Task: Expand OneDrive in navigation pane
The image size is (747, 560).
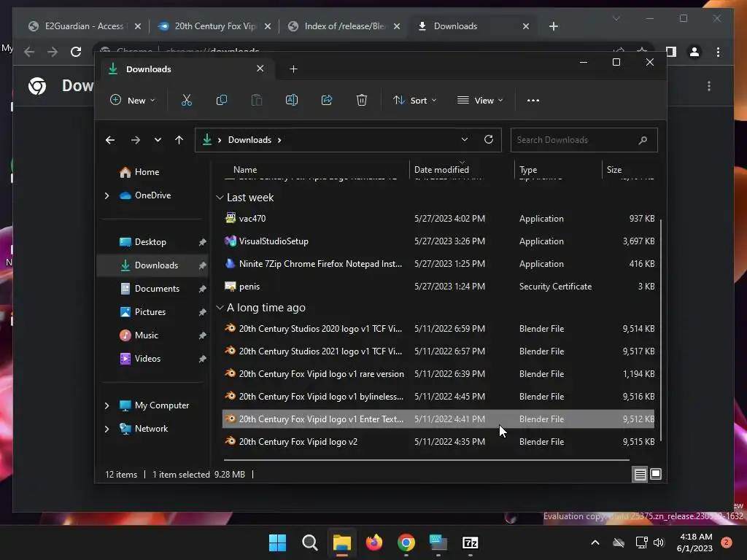Action: pyautogui.click(x=107, y=195)
